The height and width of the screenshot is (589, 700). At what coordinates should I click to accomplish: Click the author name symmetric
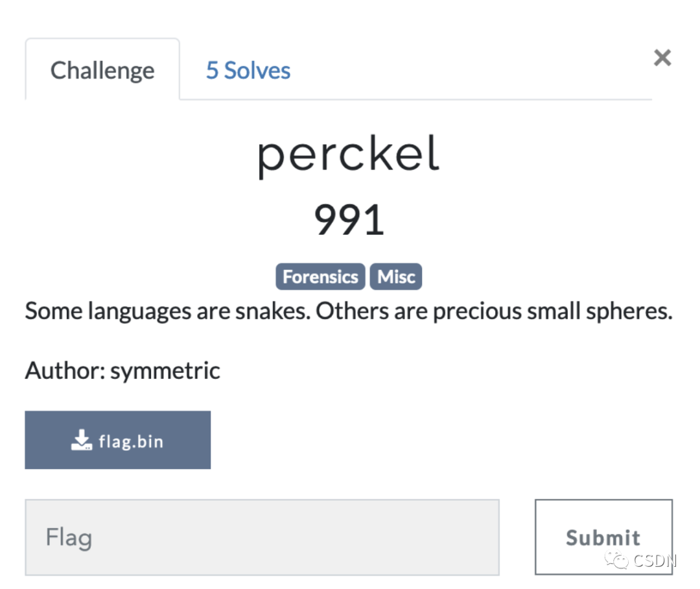pos(165,371)
